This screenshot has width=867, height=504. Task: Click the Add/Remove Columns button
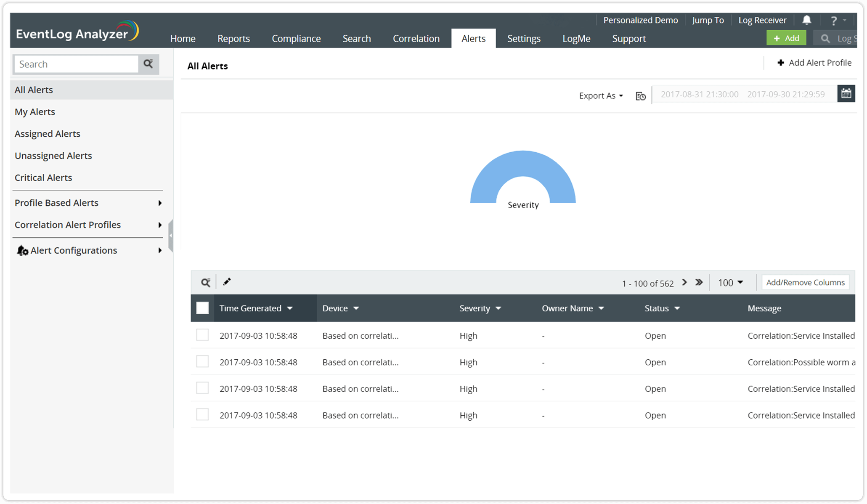click(805, 283)
